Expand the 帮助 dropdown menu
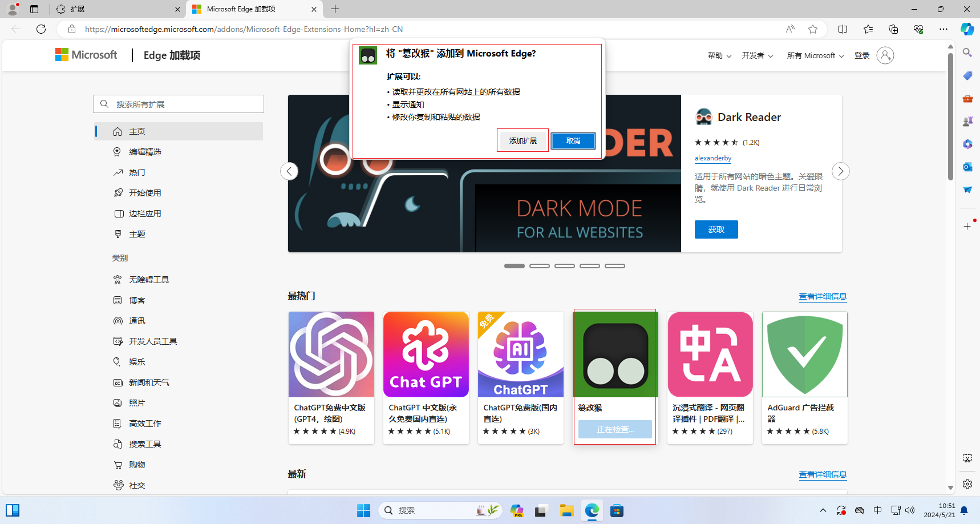 (x=719, y=55)
